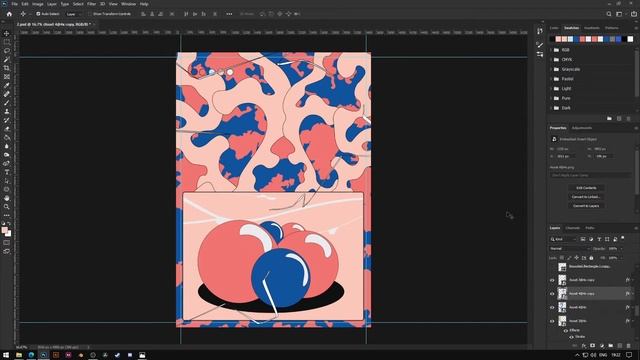Hide the Asset 39Hn layer
Screen dimensions: 640x360
552,321
